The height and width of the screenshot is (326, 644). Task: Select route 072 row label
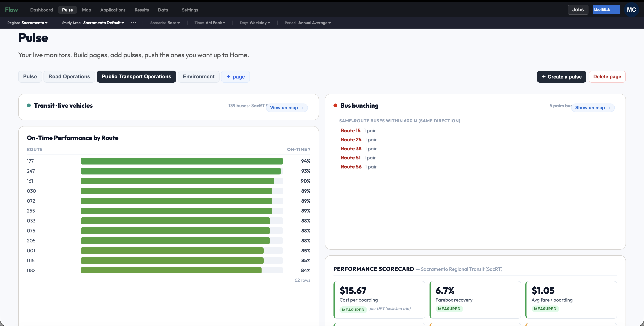coord(31,201)
